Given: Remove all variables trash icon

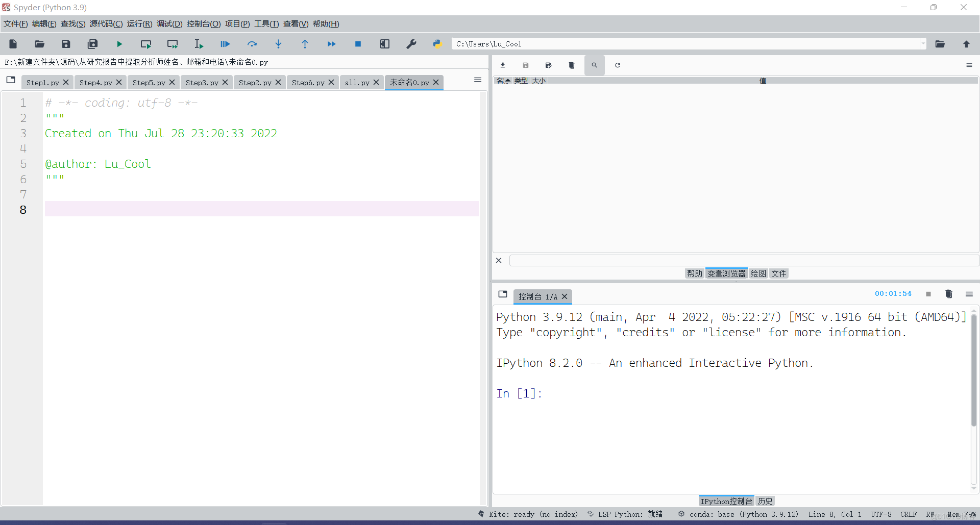Looking at the screenshot, I should [572, 65].
